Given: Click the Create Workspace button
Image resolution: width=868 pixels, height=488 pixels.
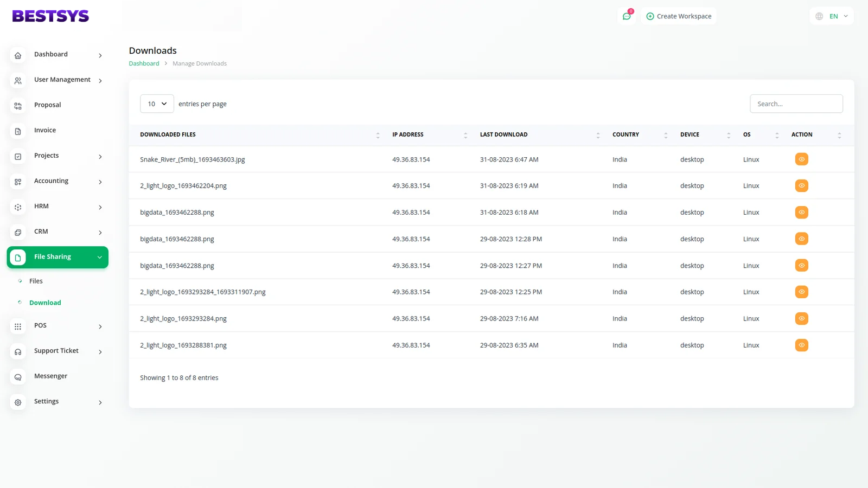Looking at the screenshot, I should pyautogui.click(x=679, y=16).
